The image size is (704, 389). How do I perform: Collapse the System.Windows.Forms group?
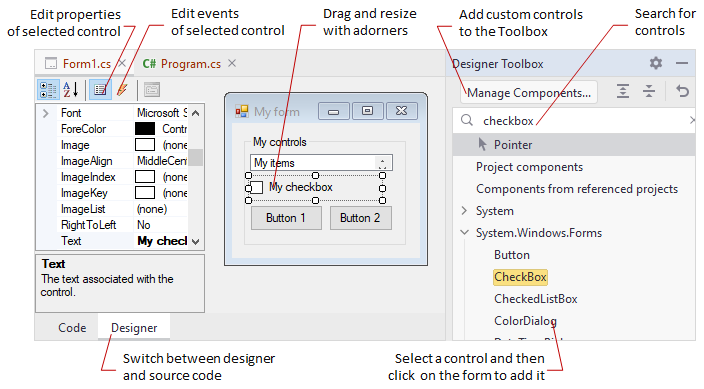[465, 233]
